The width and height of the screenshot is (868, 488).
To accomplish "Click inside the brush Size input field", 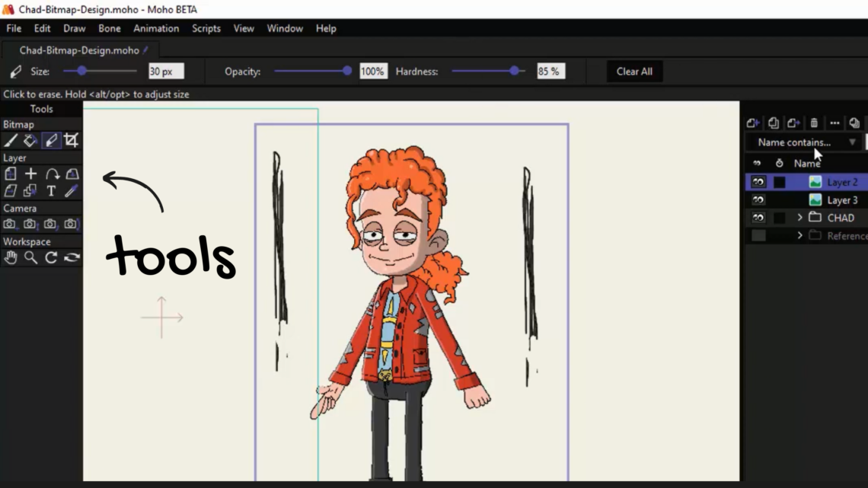I will click(164, 71).
